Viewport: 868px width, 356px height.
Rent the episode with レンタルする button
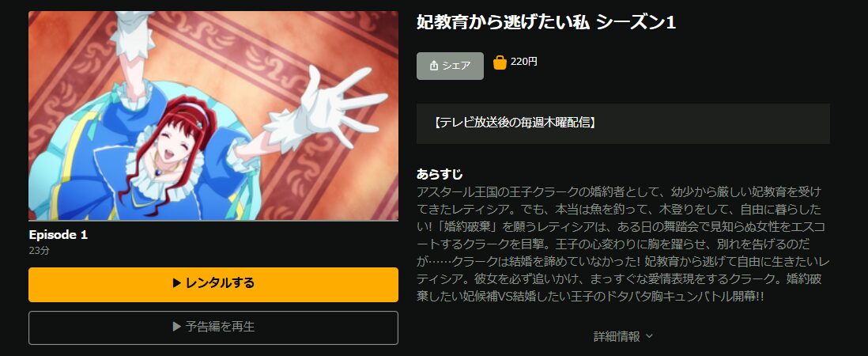point(213,285)
